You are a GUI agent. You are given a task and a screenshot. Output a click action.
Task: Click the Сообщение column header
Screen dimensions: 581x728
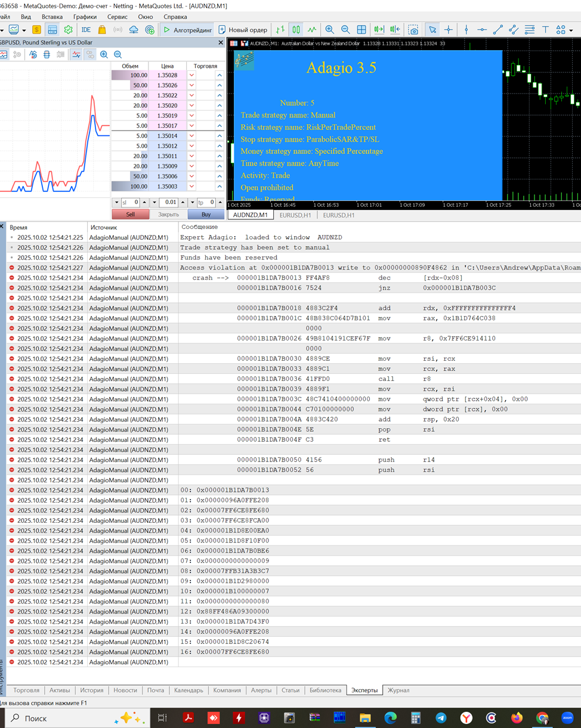(x=200, y=227)
